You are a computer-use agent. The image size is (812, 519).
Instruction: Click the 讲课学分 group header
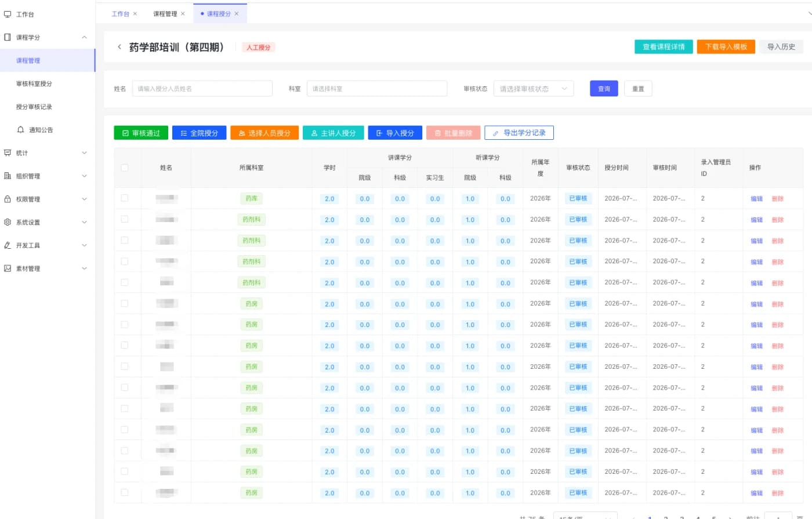[x=400, y=158]
